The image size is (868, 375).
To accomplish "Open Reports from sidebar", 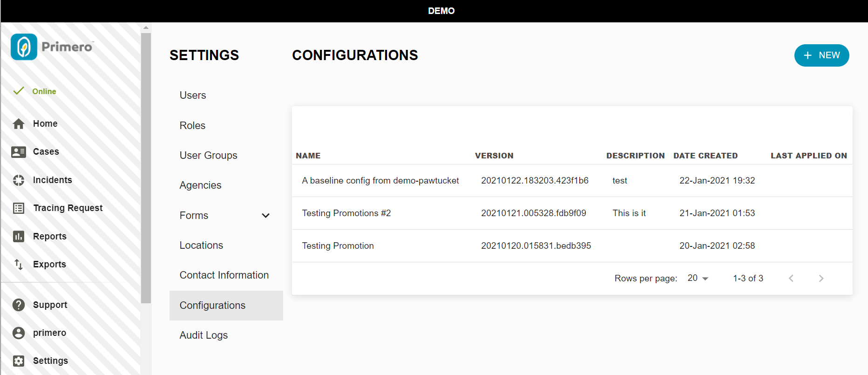I will tap(50, 237).
